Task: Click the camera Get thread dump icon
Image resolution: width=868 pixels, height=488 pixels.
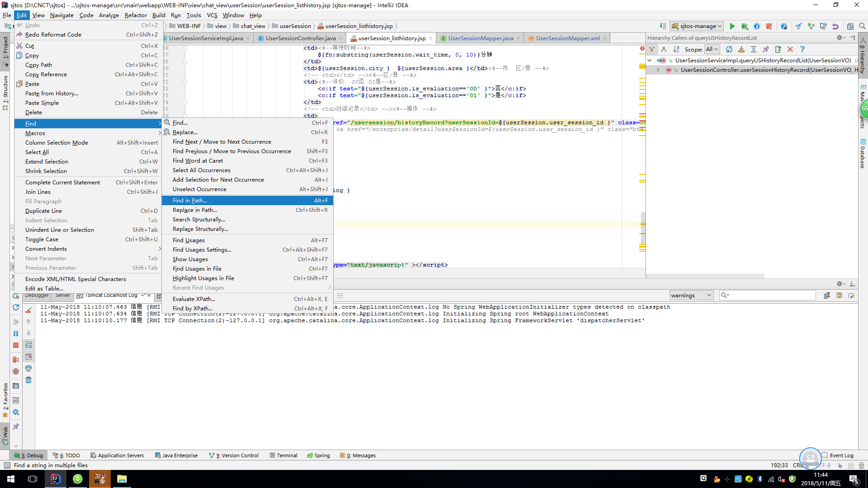Action: pyautogui.click(x=16, y=386)
